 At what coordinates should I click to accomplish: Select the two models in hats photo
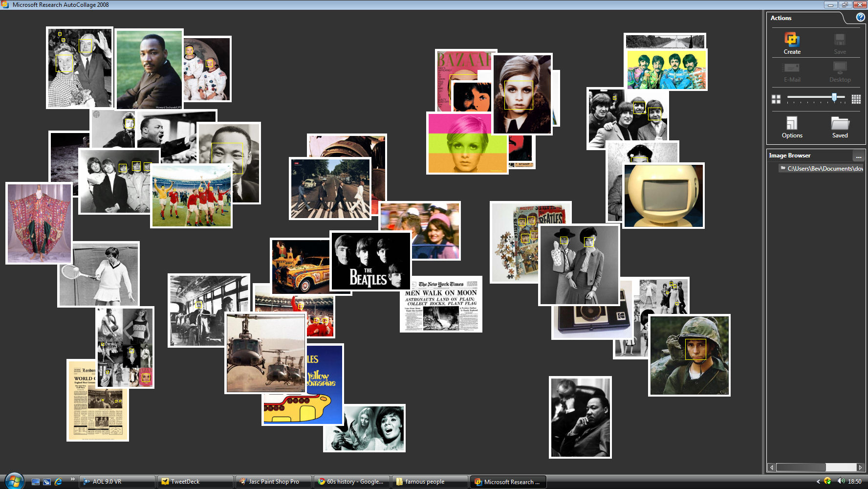[579, 265]
